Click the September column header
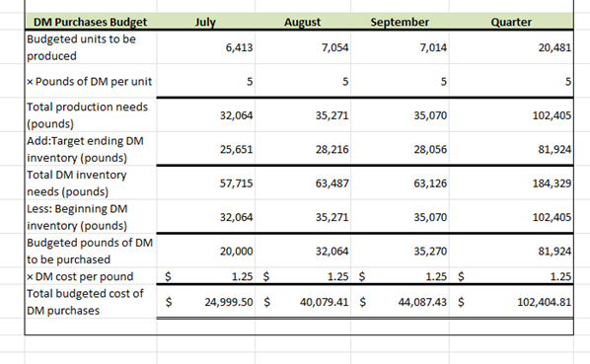Screen dimensions: 590x364 point(400,22)
